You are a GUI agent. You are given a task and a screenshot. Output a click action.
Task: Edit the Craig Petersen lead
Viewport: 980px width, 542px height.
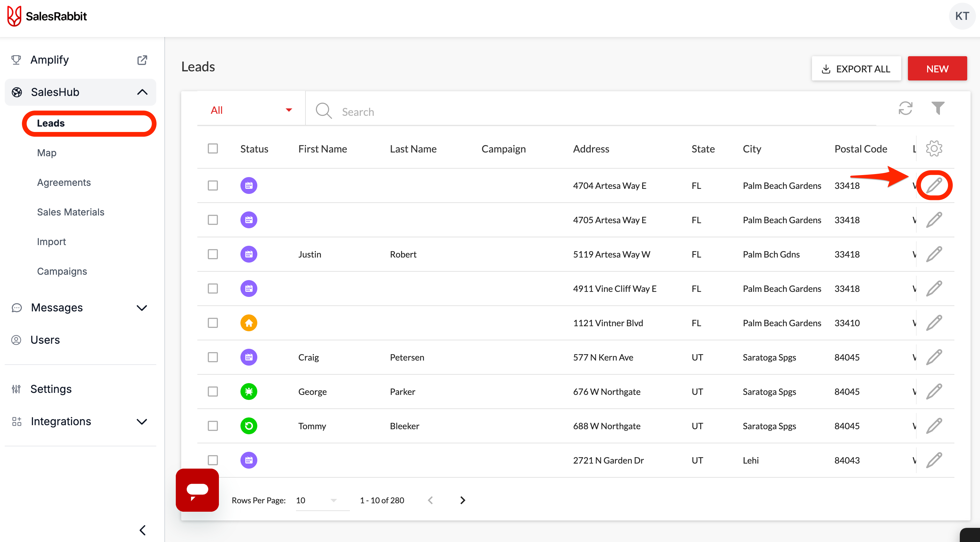(934, 357)
